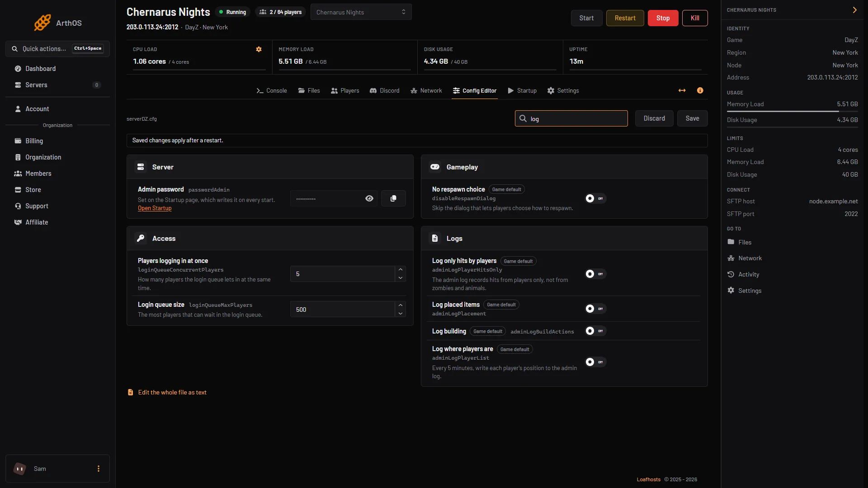
Task: Open Sam's user menu three-dot icon
Action: pos(99,469)
